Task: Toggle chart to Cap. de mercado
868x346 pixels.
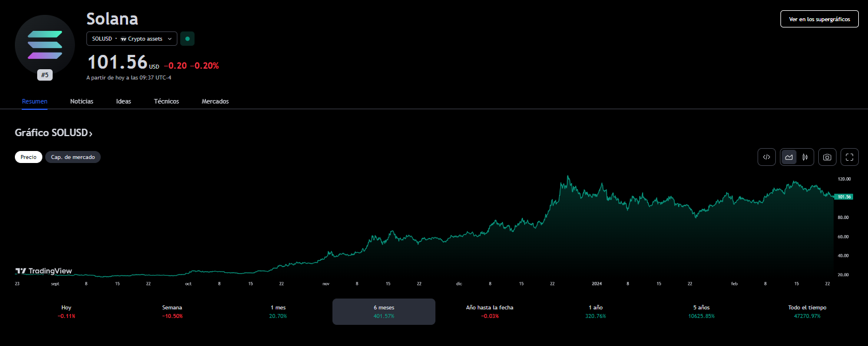Action: click(x=73, y=157)
